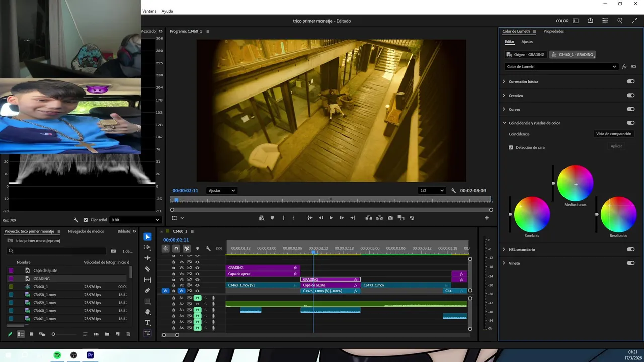Image resolution: width=644 pixels, height=362 pixels.
Task: Open Spotify from taskbar
Action: tap(57, 355)
